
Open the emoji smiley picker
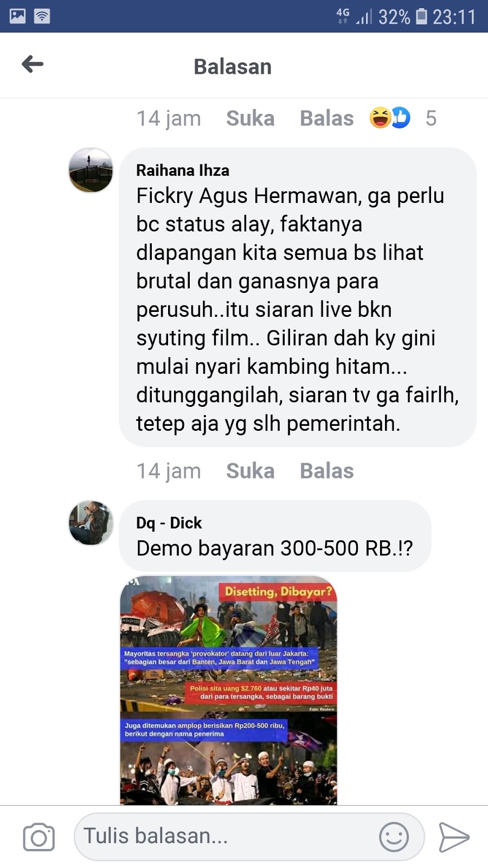pyautogui.click(x=394, y=837)
